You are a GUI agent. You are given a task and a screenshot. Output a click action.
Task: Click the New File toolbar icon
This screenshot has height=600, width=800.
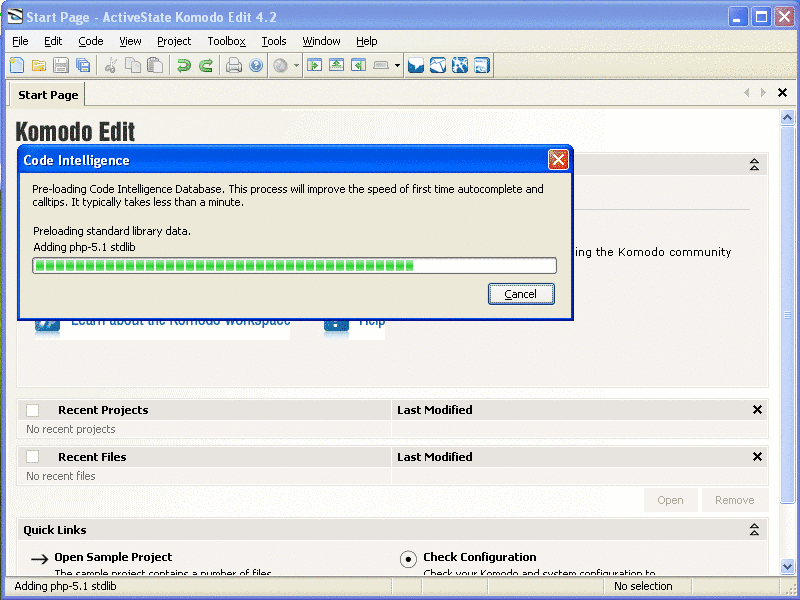17,66
